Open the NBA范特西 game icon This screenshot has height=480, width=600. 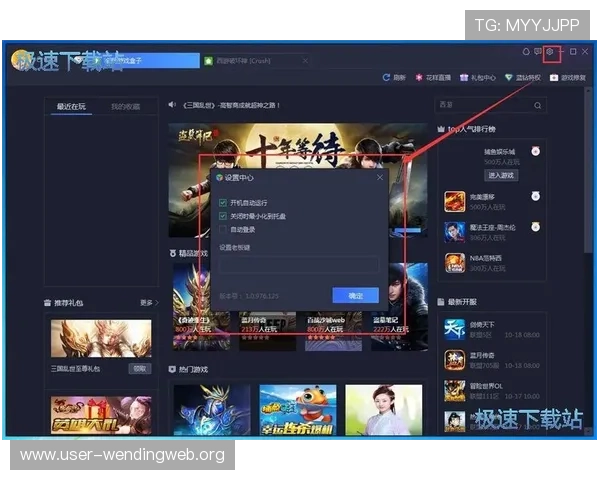tap(455, 263)
